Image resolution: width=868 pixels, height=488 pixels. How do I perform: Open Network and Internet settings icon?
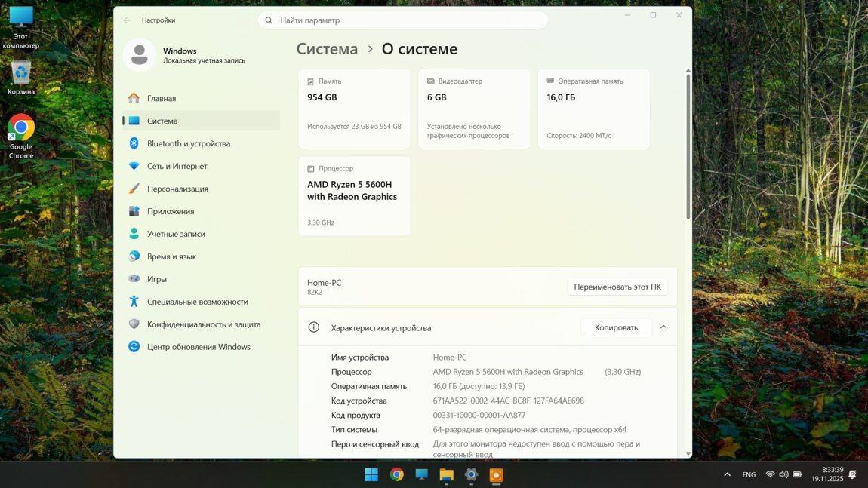pos(134,166)
